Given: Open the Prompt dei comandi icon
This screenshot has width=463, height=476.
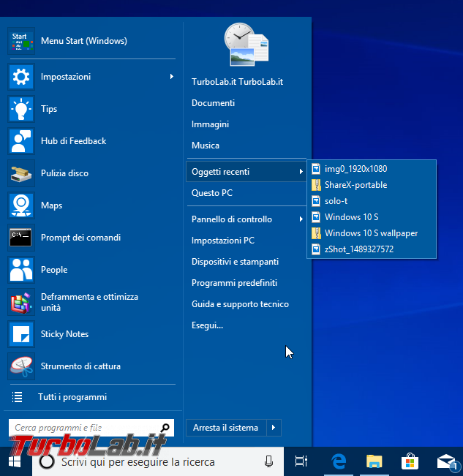Looking at the screenshot, I should [x=21, y=238].
